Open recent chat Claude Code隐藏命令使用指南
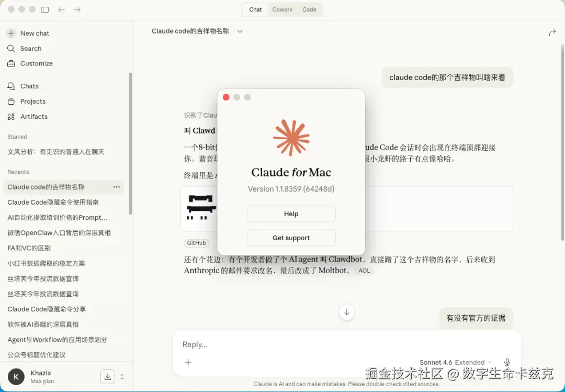The height and width of the screenshot is (392, 565). 53,203
